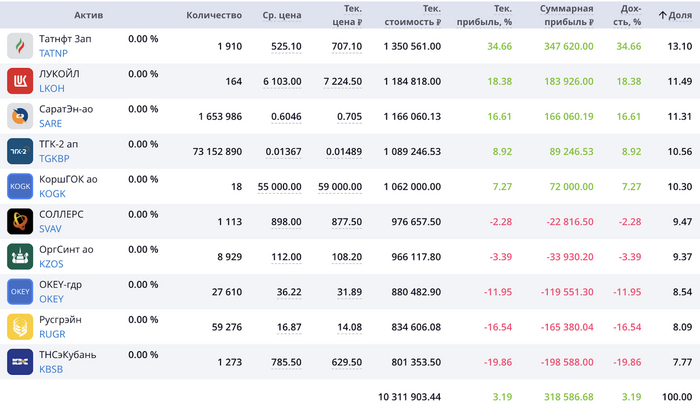Open the KBSB ticker link

coord(52,368)
